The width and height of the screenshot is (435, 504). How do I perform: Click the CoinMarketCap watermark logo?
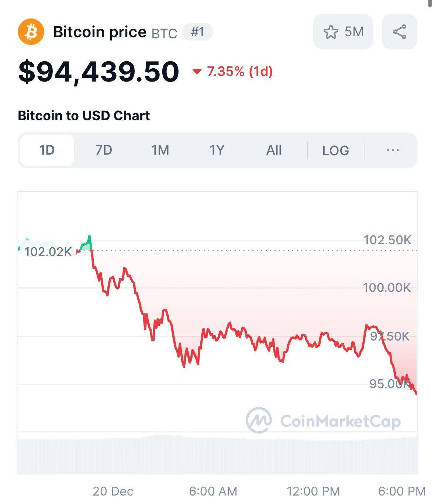(259, 420)
